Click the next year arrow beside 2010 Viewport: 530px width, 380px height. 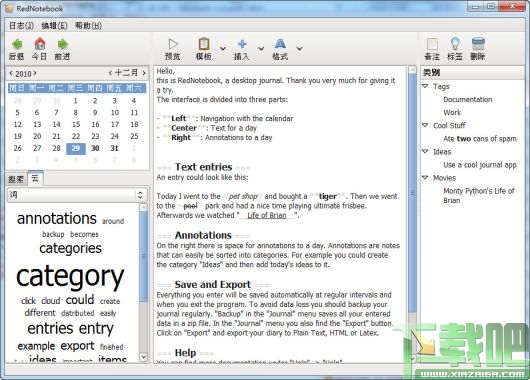click(35, 73)
